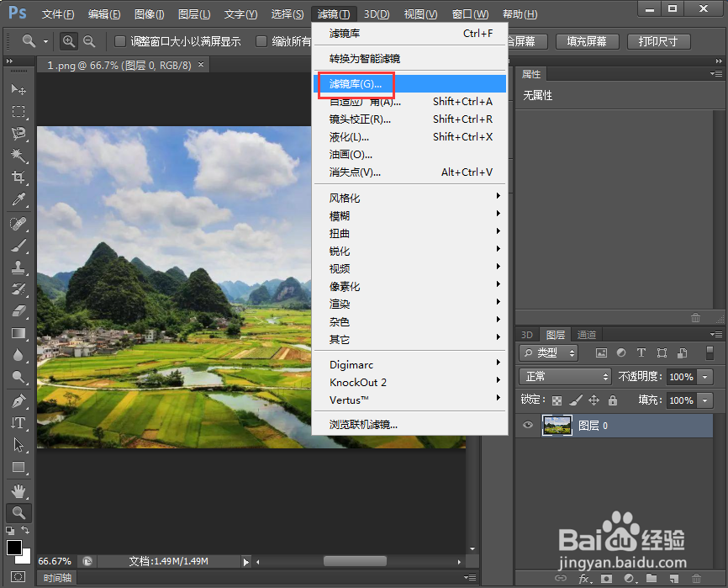Open the opacity 不透明度 slider arrow
The image size is (728, 588).
705,377
